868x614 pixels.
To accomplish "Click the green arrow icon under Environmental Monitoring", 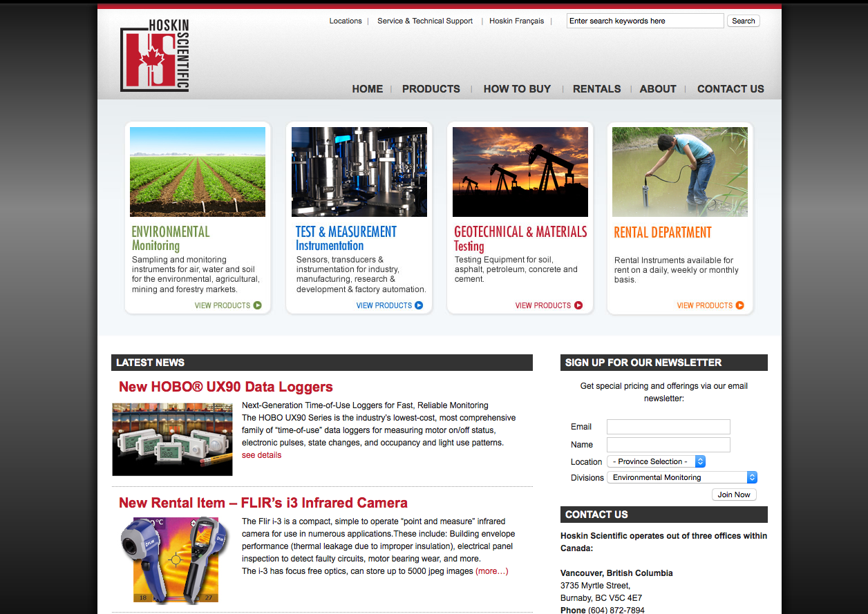I will pyautogui.click(x=258, y=305).
